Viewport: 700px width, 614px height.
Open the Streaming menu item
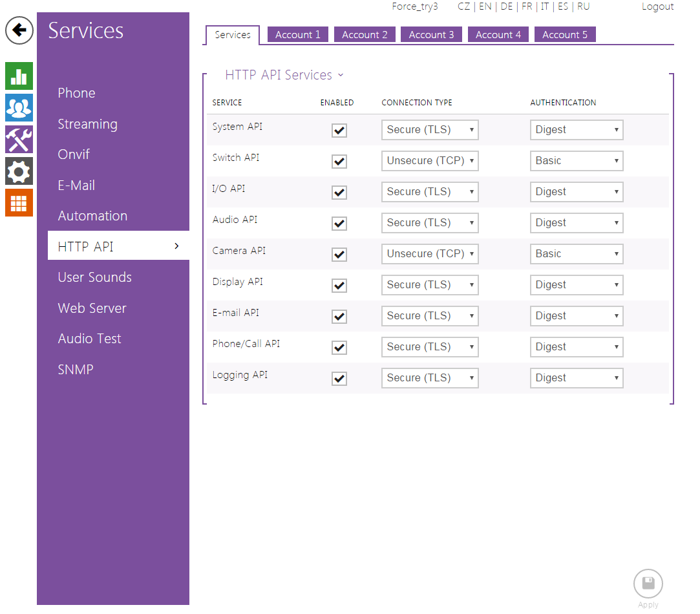87,124
